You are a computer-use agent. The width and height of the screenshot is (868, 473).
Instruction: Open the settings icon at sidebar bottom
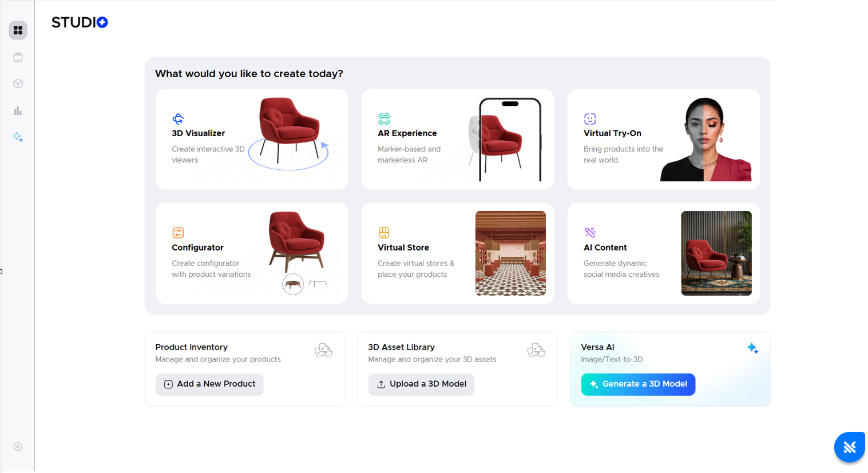click(x=18, y=447)
